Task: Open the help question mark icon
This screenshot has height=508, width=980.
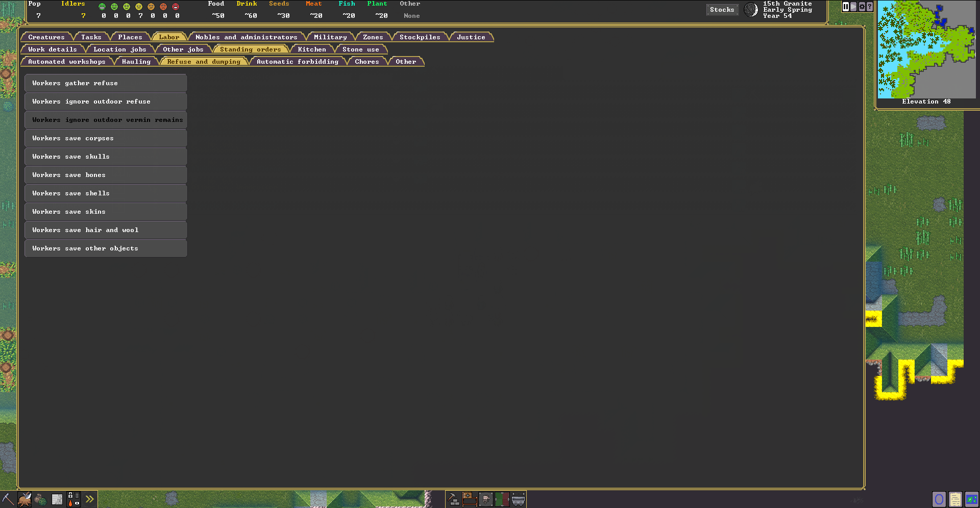Action: pos(870,7)
